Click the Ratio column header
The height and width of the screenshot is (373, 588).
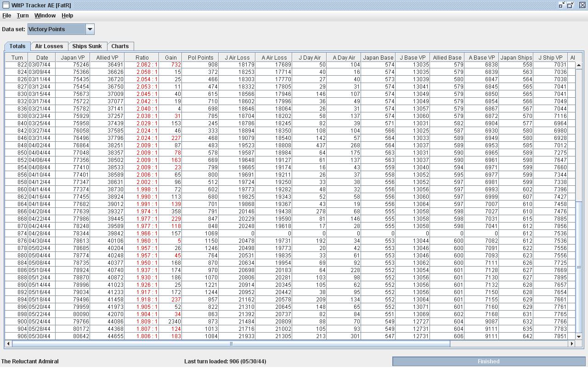[142, 58]
